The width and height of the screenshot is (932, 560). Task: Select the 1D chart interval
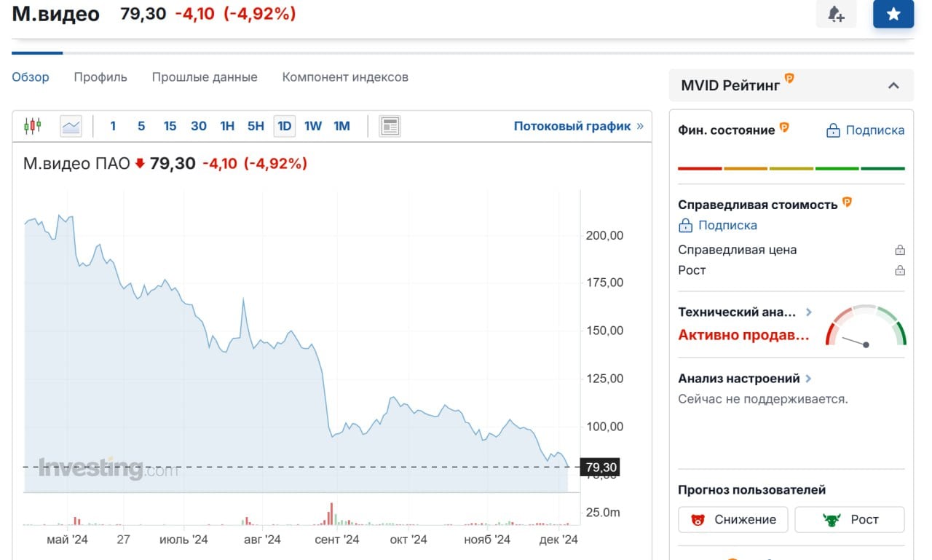[284, 126]
